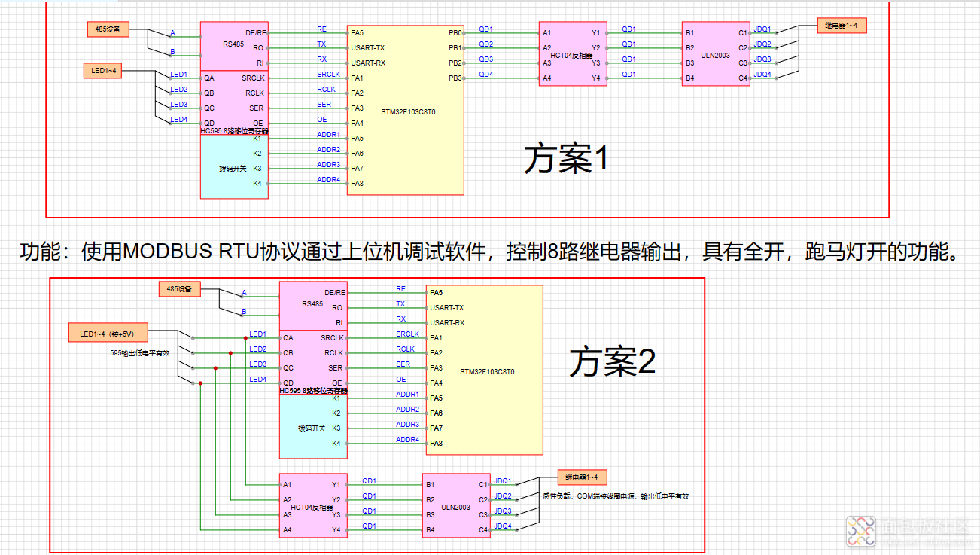
Task: Select the QD3 net label
Action: 486,59
